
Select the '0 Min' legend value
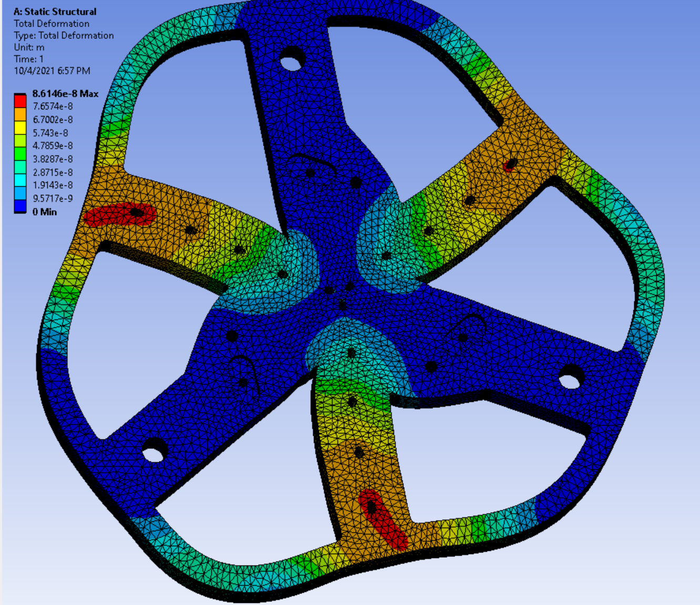(45, 212)
